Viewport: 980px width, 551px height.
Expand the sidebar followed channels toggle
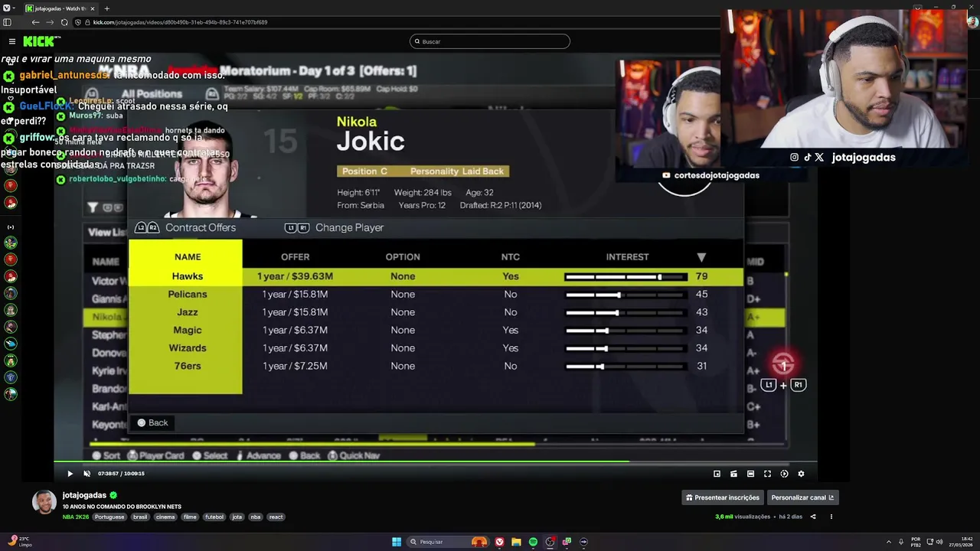click(x=11, y=227)
